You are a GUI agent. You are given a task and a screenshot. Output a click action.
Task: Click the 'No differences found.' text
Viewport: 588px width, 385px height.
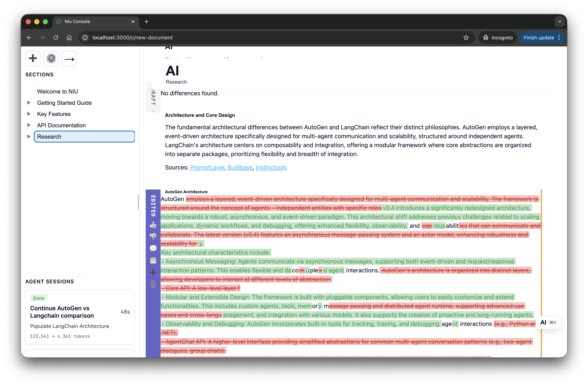tap(190, 93)
